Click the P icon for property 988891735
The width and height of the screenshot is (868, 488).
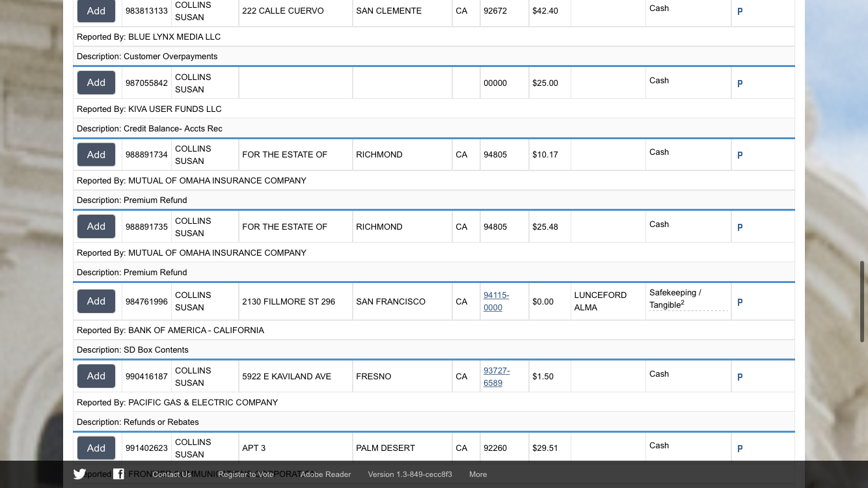click(x=740, y=227)
